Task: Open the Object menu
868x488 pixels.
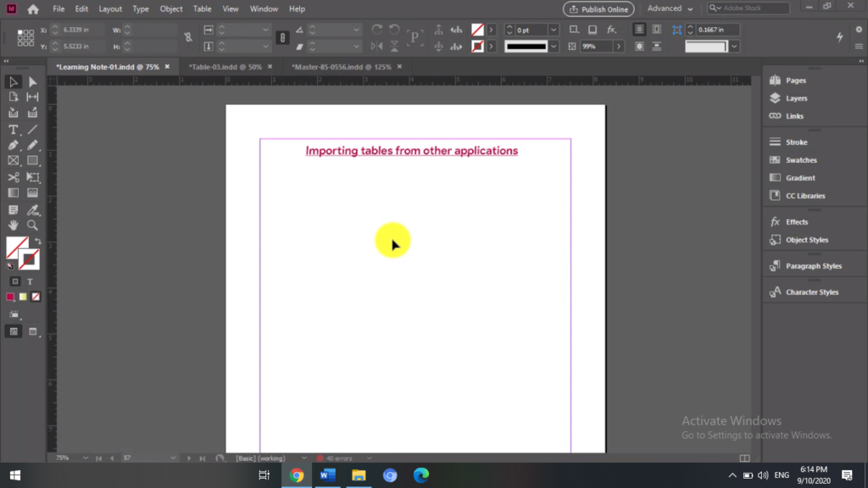Action: [171, 8]
